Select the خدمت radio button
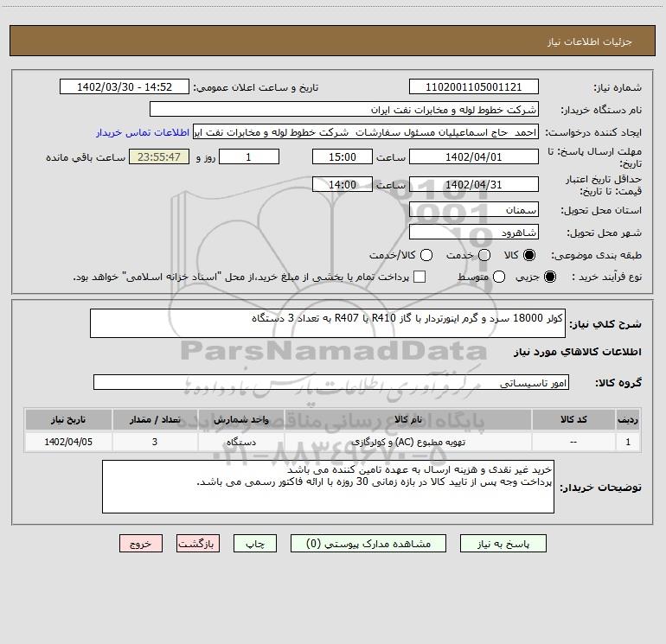This screenshot has height=644, width=666. pyautogui.click(x=484, y=255)
